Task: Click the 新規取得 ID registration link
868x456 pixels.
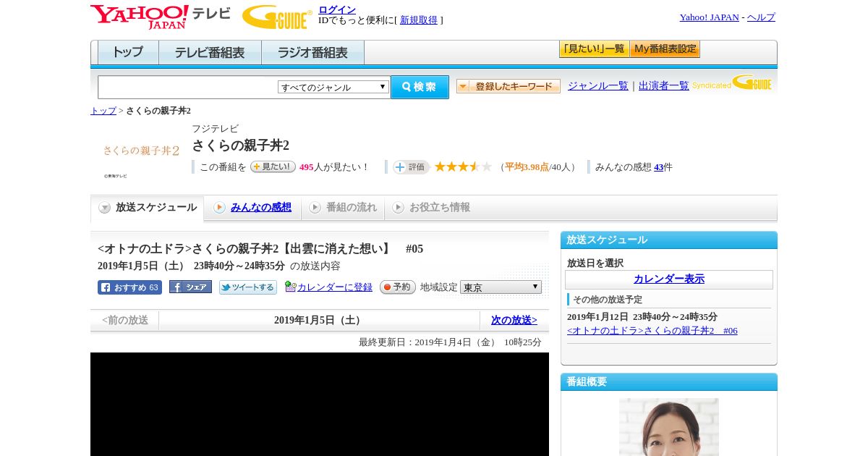Action: point(419,20)
